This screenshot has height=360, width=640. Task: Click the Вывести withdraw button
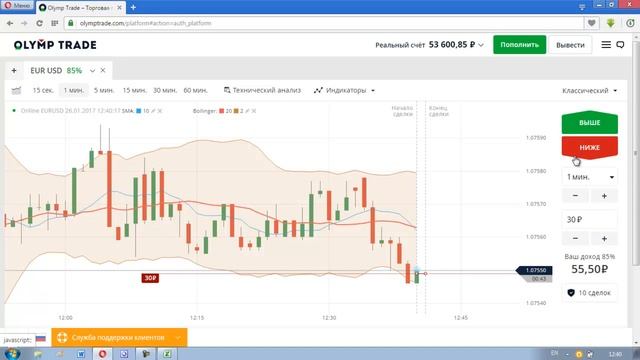coord(570,45)
